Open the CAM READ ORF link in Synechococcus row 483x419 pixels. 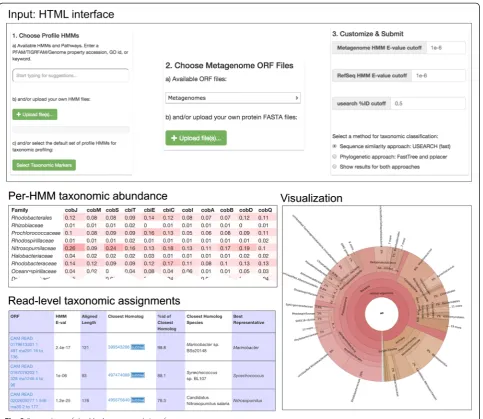point(27,375)
